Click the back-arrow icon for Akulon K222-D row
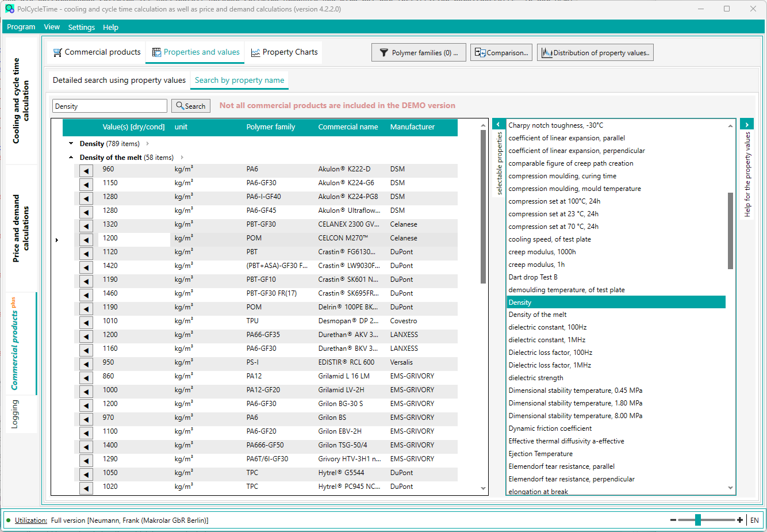 point(86,170)
